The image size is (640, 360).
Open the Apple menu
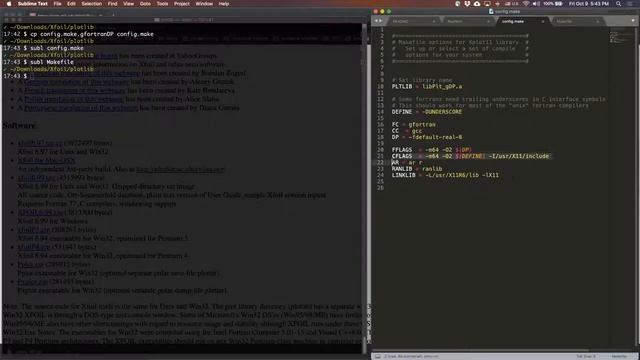click(x=8, y=4)
